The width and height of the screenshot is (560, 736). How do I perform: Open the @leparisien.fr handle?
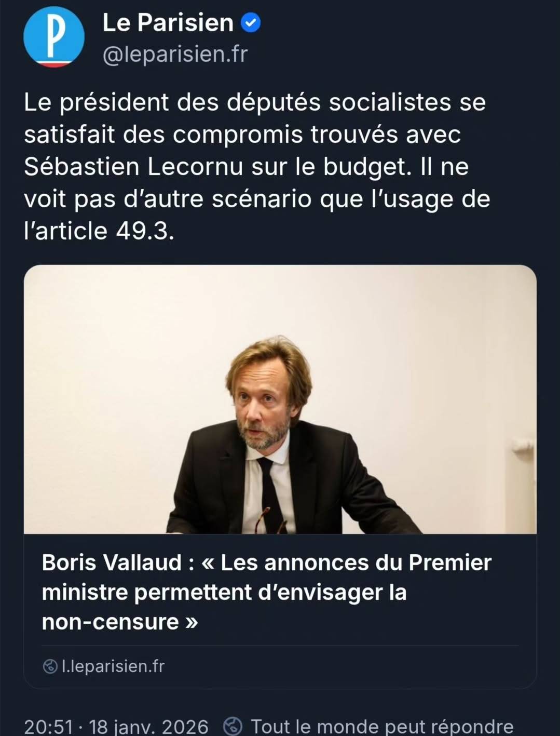(173, 52)
